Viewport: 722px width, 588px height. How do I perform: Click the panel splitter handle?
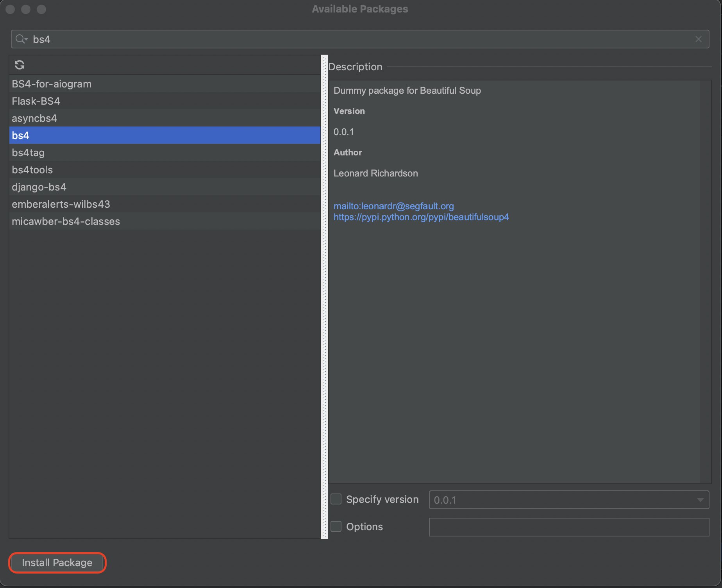[x=324, y=297]
